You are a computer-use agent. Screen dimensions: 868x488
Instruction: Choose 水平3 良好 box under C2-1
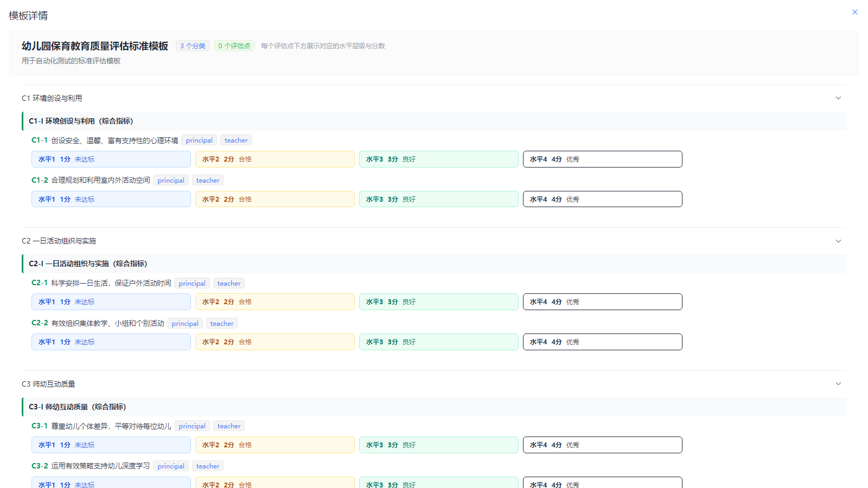point(439,302)
